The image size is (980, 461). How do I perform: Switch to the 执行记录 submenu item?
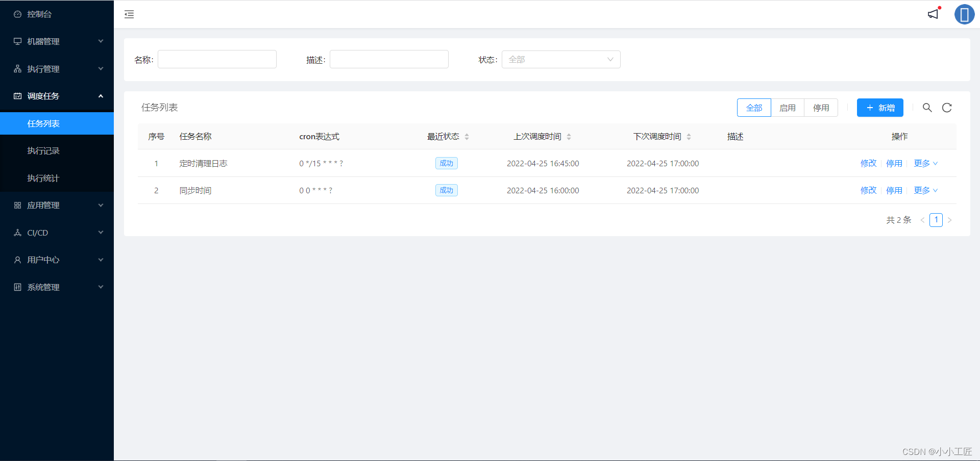coord(43,150)
